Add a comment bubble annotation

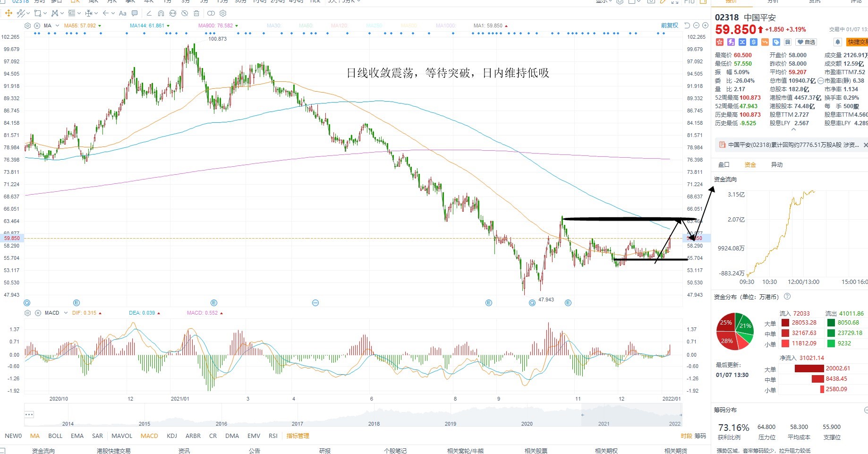(135, 13)
